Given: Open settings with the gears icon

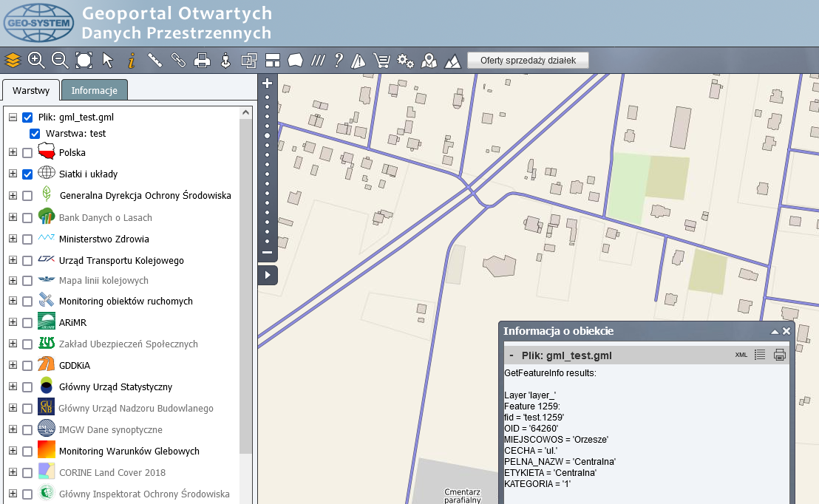Looking at the screenshot, I should point(406,61).
